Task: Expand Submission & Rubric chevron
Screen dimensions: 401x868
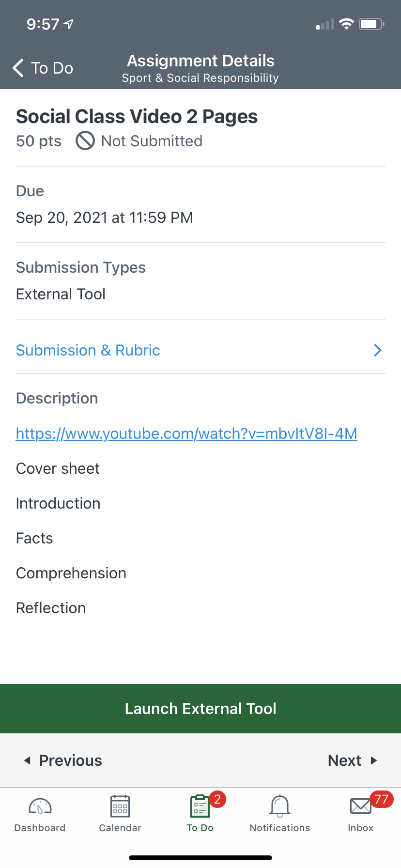Action: coord(378,350)
